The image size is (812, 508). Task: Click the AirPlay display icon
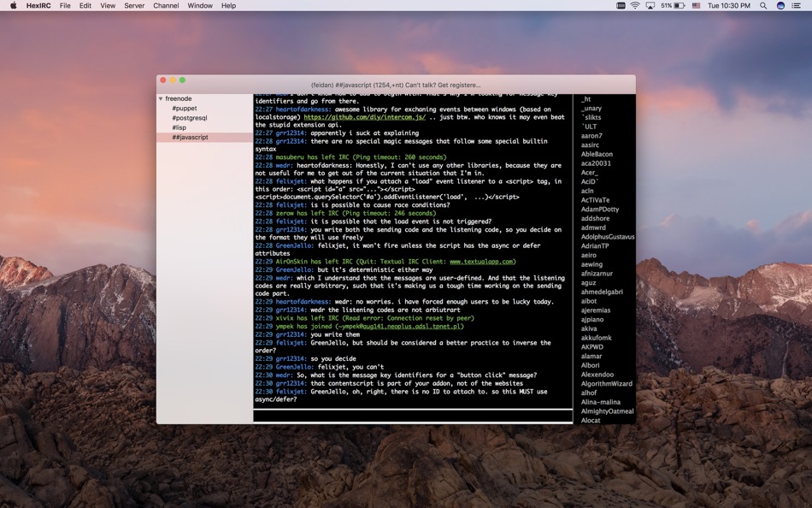[x=650, y=6]
